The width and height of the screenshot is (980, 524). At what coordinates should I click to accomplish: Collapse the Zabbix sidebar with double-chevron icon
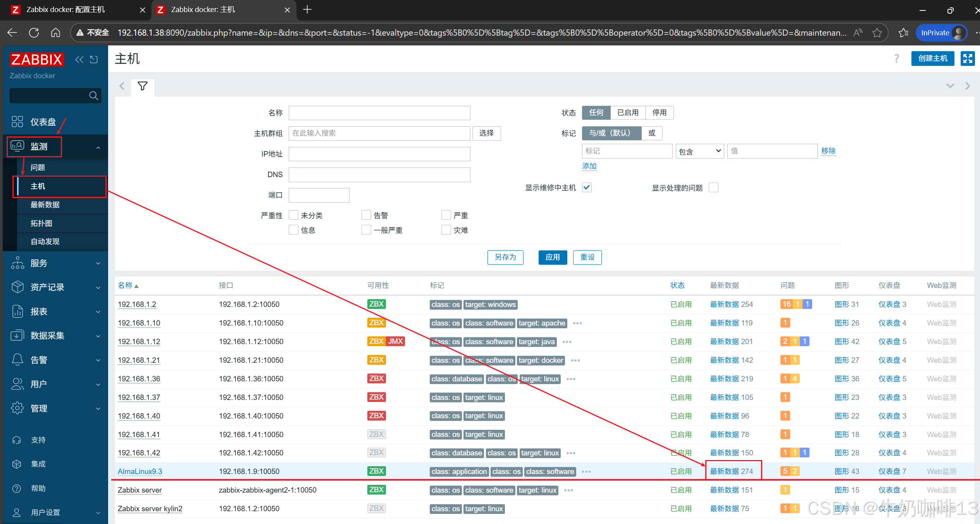(79, 59)
